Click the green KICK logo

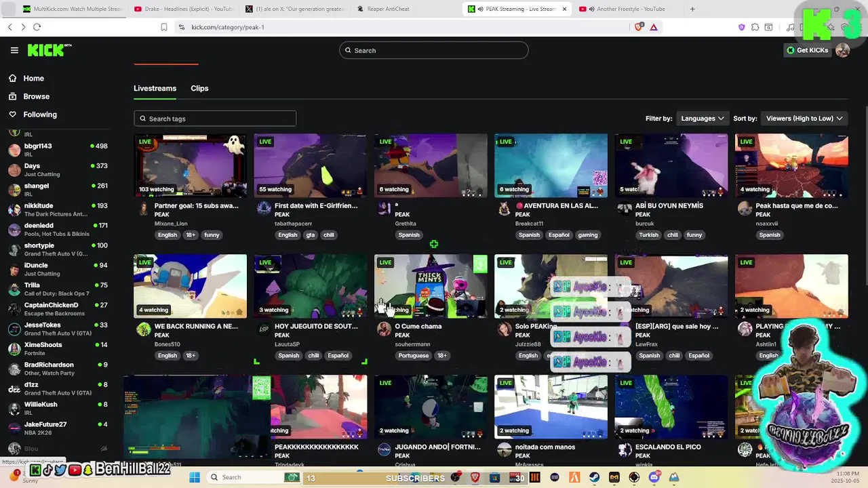pos(49,50)
